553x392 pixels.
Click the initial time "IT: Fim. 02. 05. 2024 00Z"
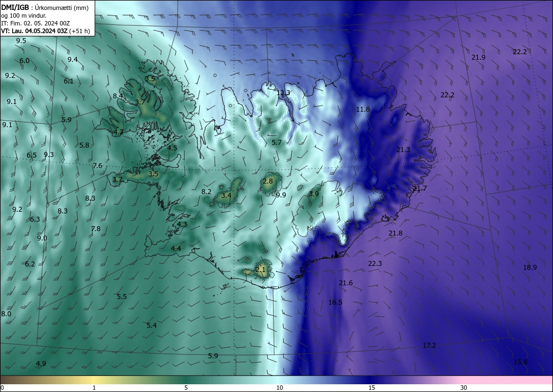point(35,23)
